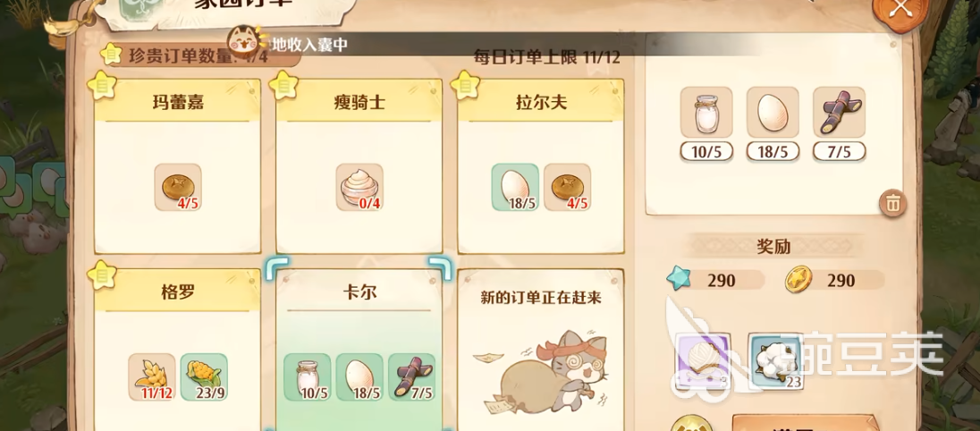Open the 玛蕾嘉 order card
This screenshot has width=980, height=431.
[178, 166]
